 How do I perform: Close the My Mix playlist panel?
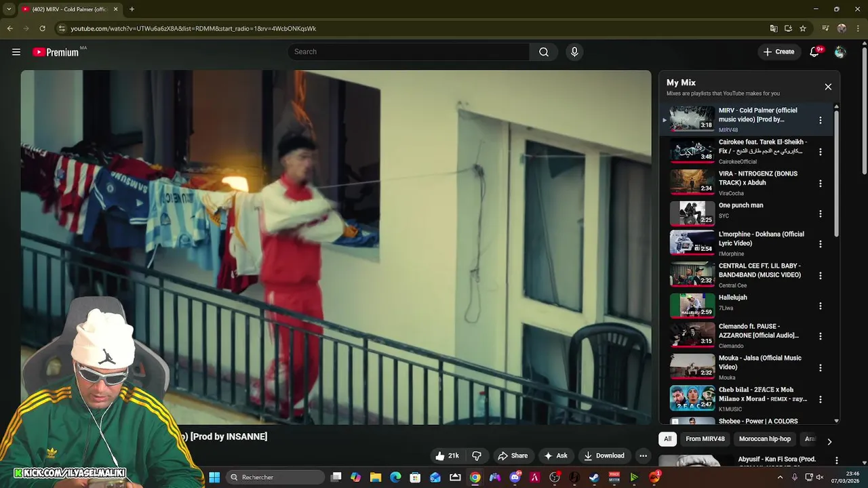click(x=828, y=87)
